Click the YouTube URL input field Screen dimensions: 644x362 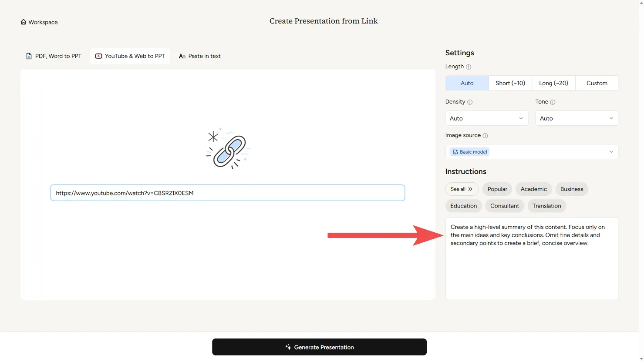tap(228, 193)
